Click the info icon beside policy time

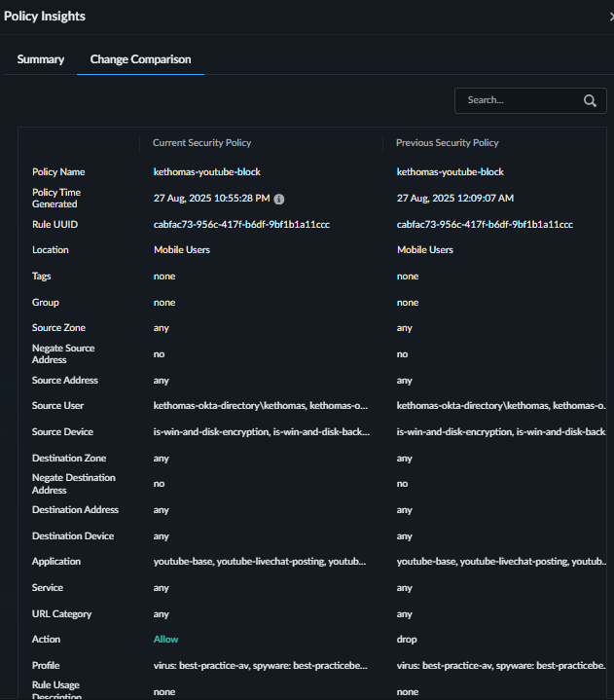[279, 199]
